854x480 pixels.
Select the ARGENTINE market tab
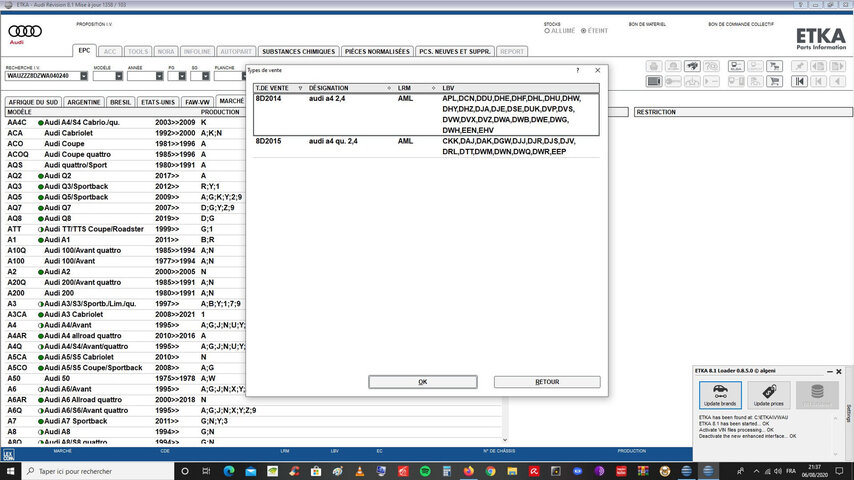(x=84, y=102)
